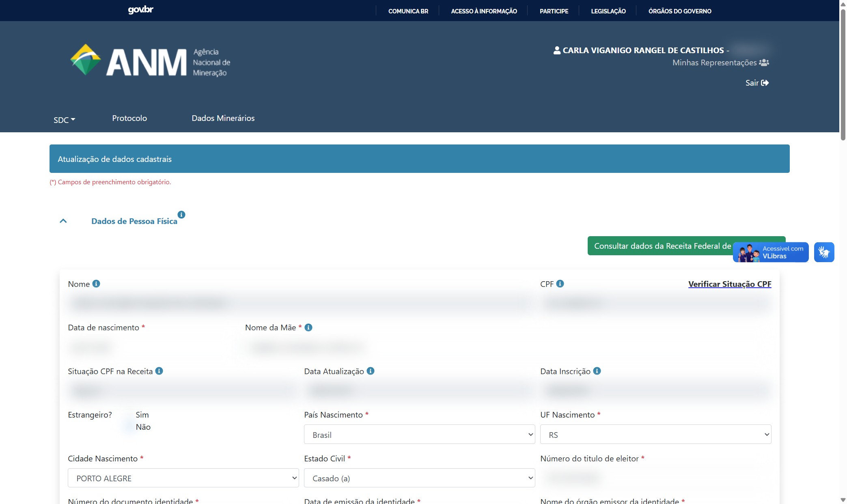Click the Data Inscrição field
The width and height of the screenshot is (847, 504).
pyautogui.click(x=655, y=390)
